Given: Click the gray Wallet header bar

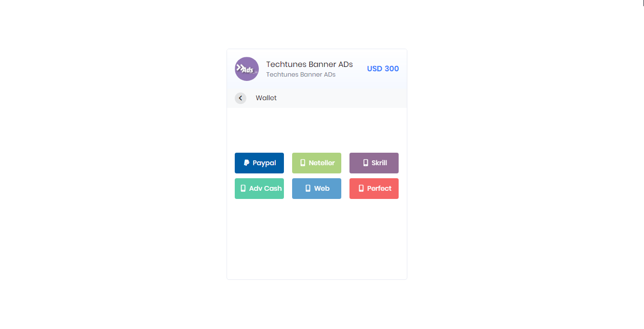Looking at the screenshot, I should [x=317, y=98].
